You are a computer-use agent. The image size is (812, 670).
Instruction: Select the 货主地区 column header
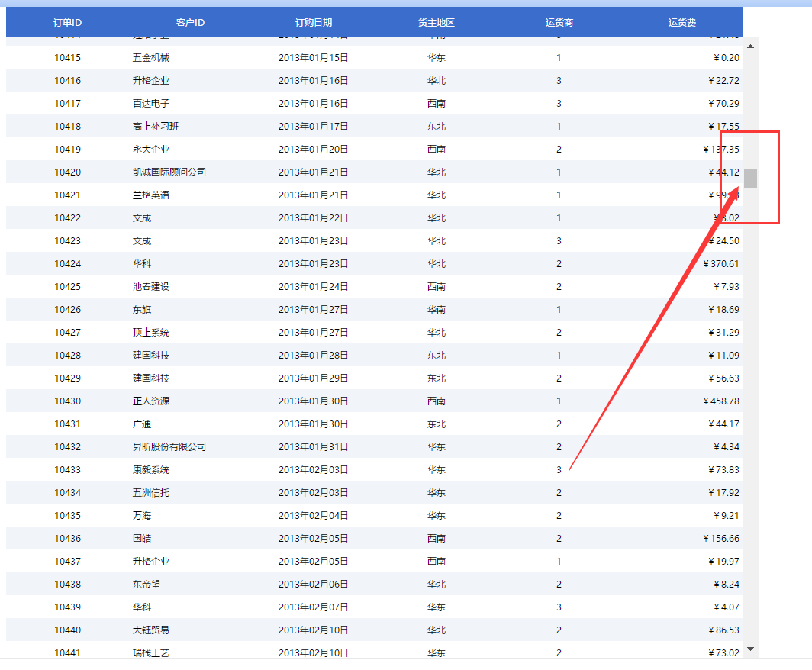point(437,23)
